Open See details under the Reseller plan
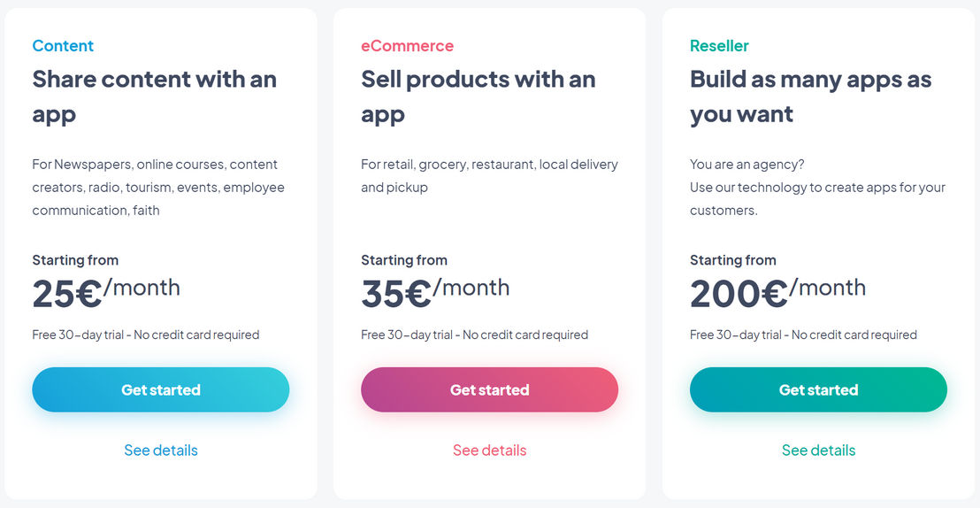This screenshot has width=980, height=508. coord(818,450)
